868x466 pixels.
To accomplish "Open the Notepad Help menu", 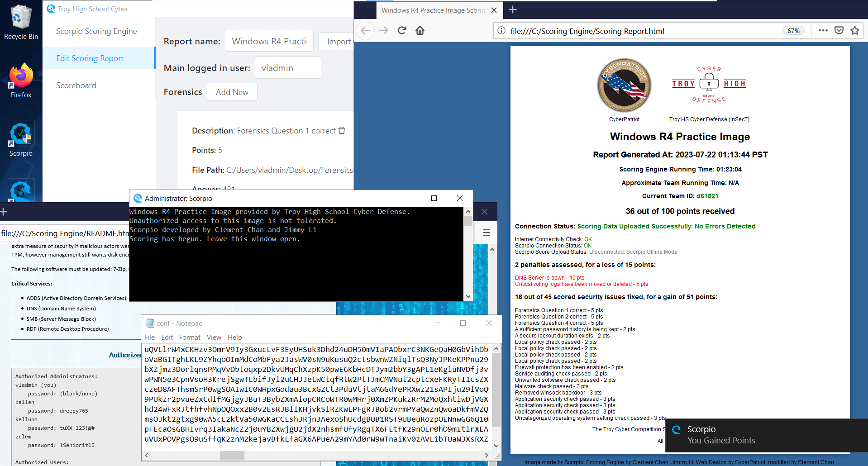I will [235, 338].
